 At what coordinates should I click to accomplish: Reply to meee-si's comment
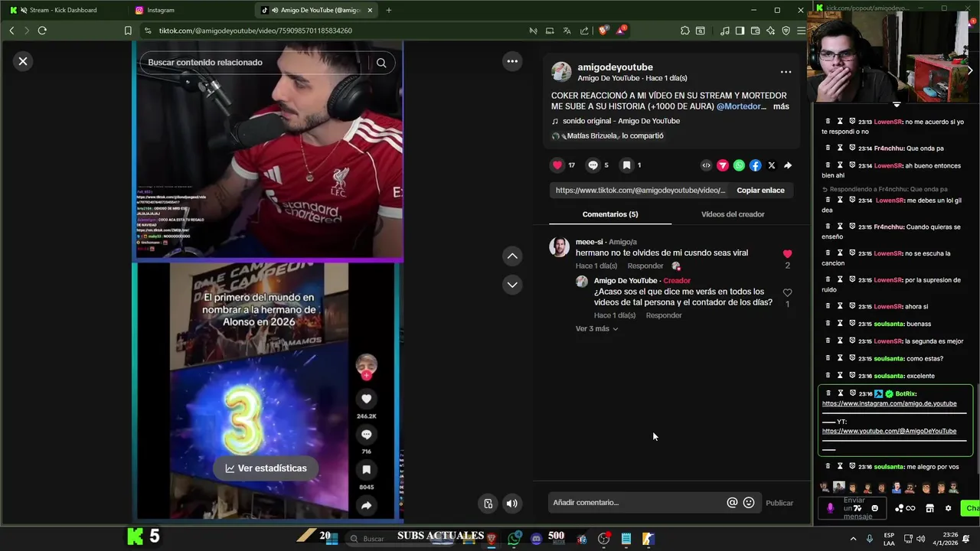tap(645, 266)
